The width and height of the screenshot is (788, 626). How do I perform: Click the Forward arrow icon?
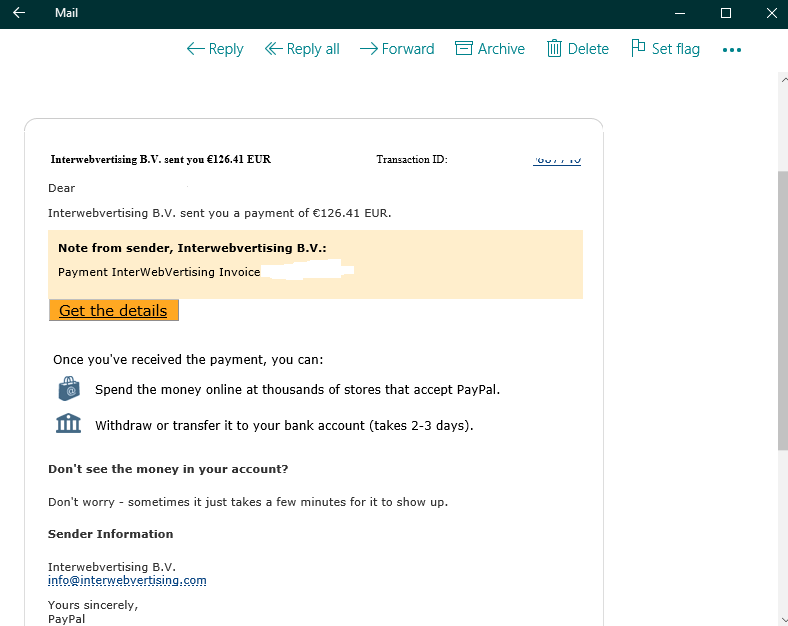(x=368, y=49)
